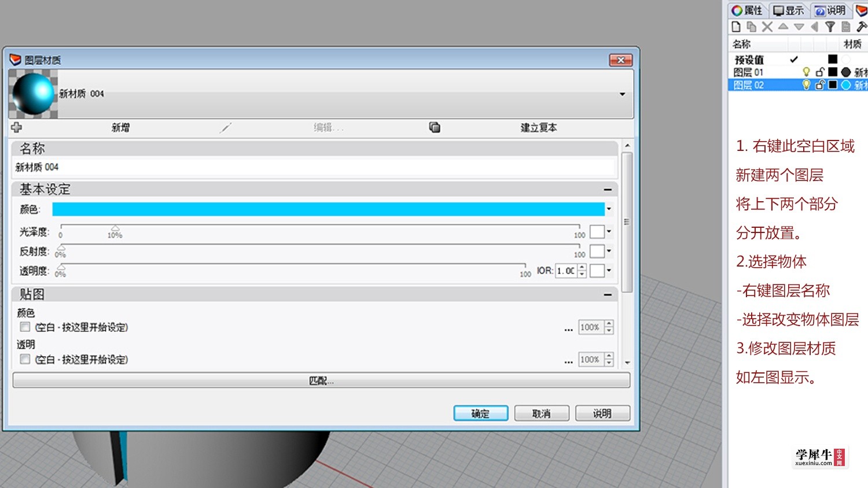Click the scrollbar down arrow in the dialog

point(627,363)
